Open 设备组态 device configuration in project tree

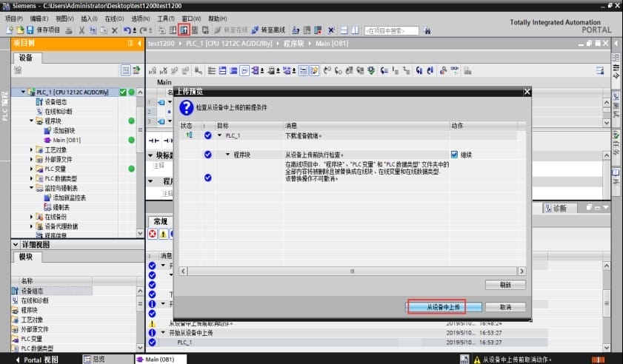(x=55, y=101)
